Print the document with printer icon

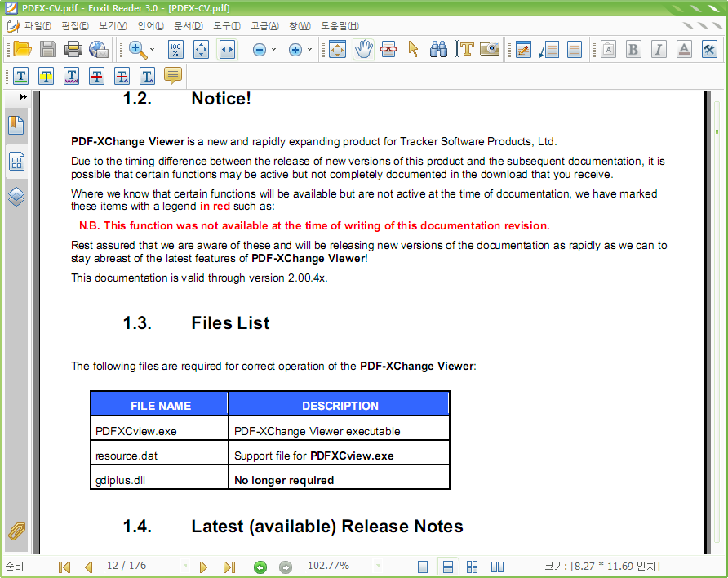(x=73, y=49)
